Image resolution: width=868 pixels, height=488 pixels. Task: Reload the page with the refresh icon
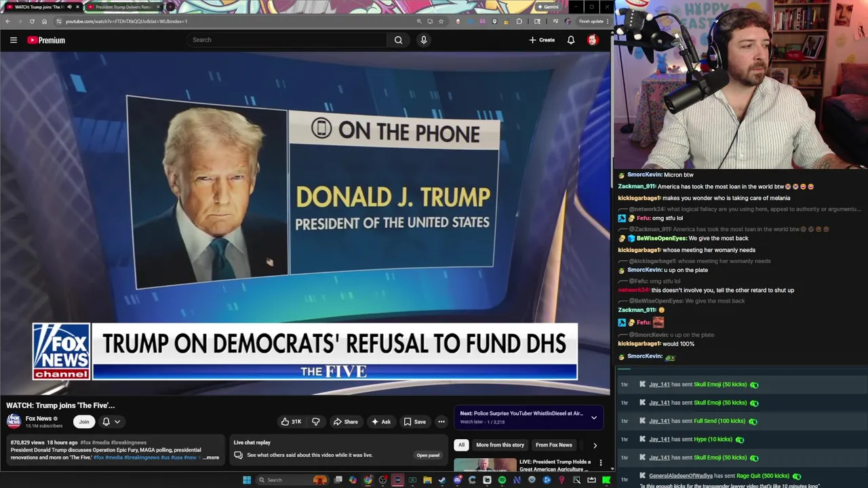pyautogui.click(x=31, y=21)
